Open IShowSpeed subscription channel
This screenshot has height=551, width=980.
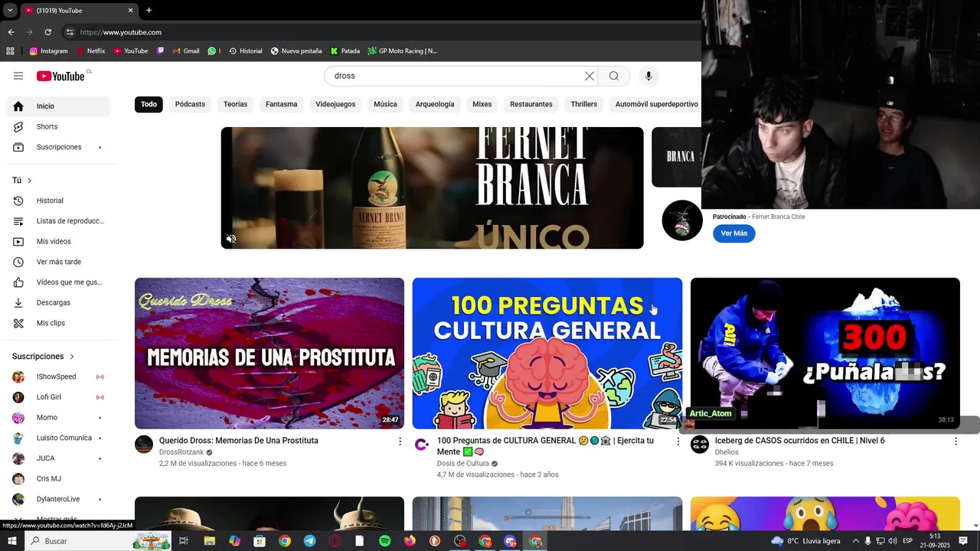pos(58,377)
